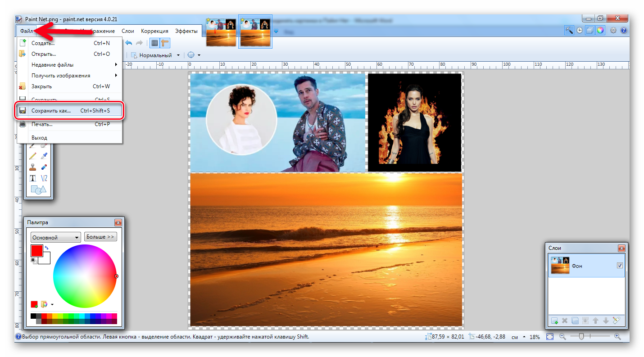Select the second image thumbnail tab
This screenshot has height=357, width=644.
pyautogui.click(x=255, y=32)
